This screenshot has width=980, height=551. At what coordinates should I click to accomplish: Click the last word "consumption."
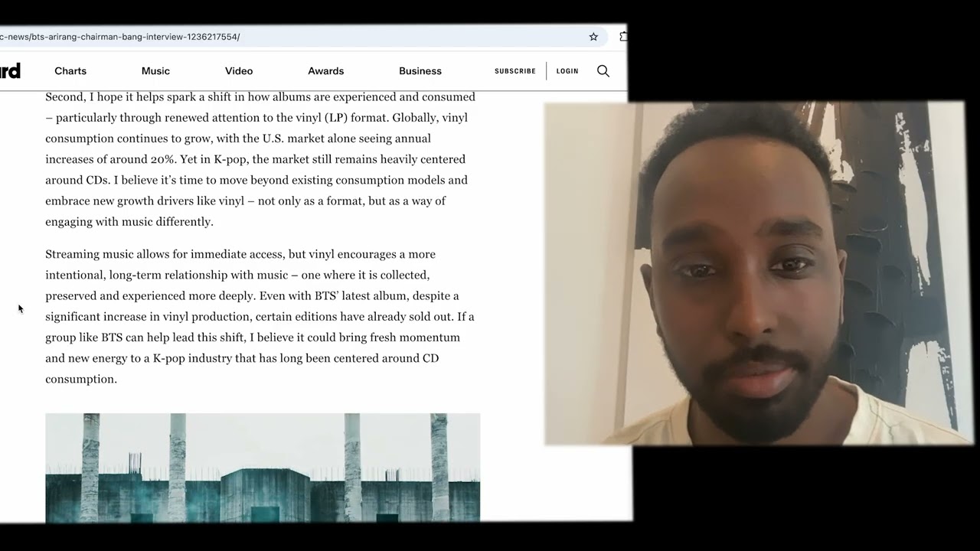[81, 379]
